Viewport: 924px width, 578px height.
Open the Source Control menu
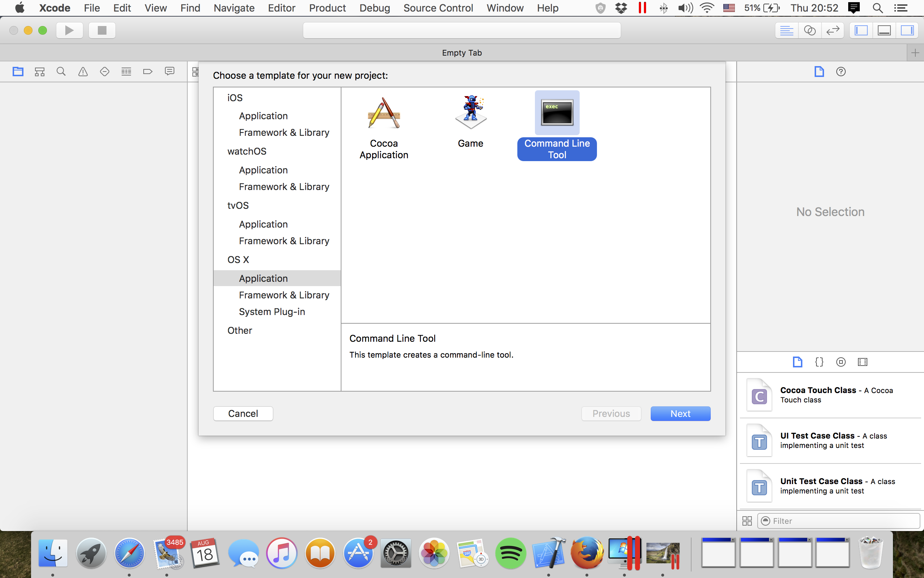click(x=438, y=8)
